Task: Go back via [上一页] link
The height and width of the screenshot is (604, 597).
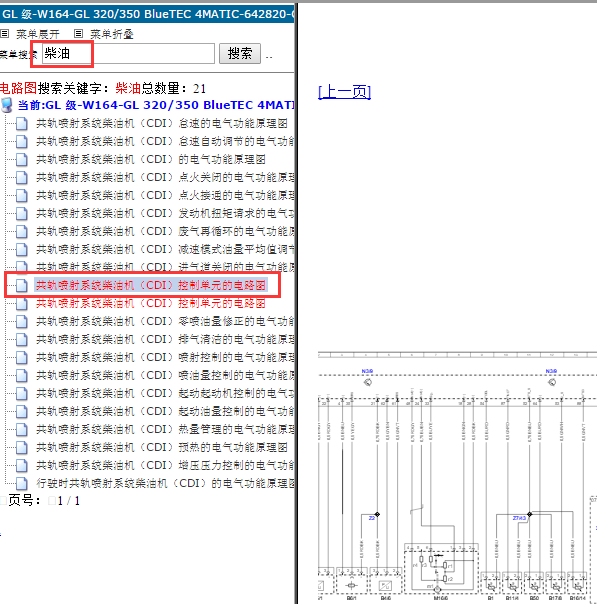Action: [x=344, y=92]
